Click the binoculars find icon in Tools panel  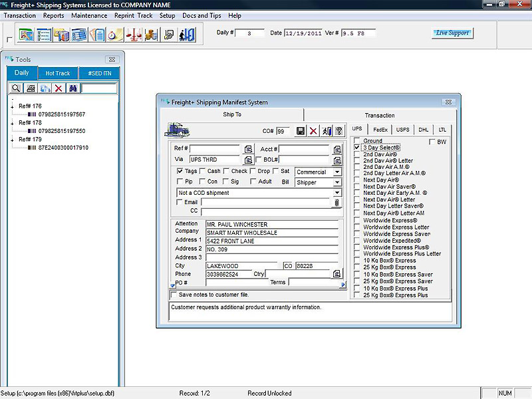(73, 88)
